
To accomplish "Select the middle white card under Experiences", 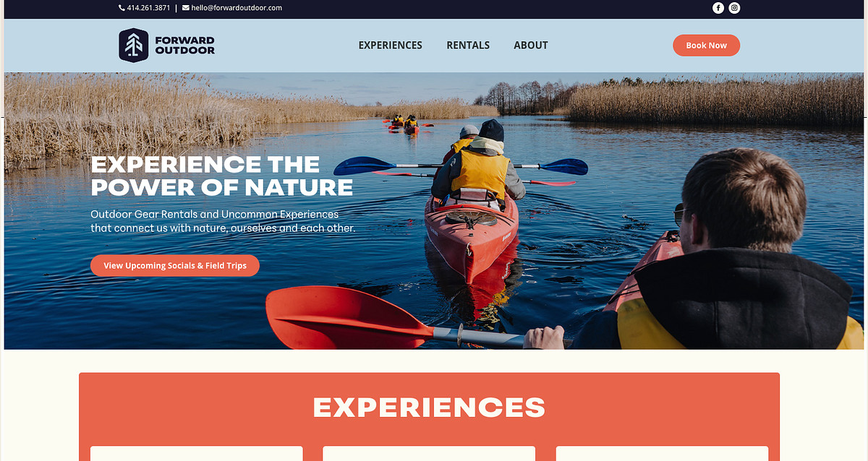I will 429,453.
